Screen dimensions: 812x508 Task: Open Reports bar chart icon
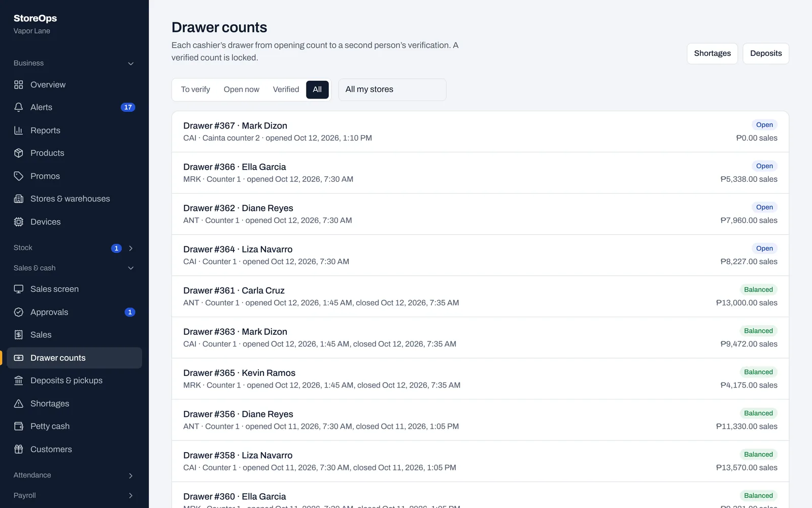(19, 131)
